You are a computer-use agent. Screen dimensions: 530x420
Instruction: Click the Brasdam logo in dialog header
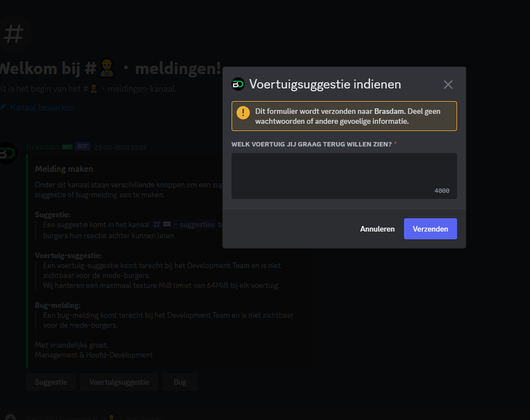[x=238, y=84]
